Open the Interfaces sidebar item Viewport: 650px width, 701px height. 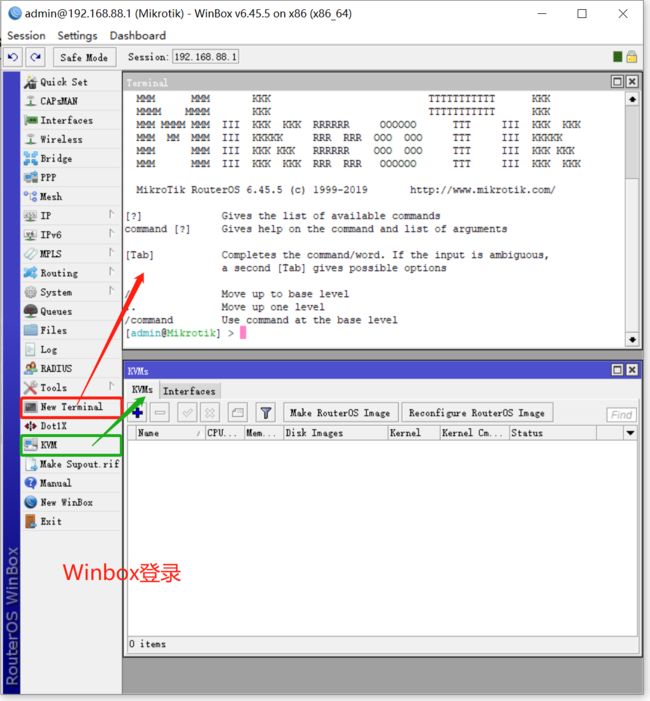tap(71, 120)
